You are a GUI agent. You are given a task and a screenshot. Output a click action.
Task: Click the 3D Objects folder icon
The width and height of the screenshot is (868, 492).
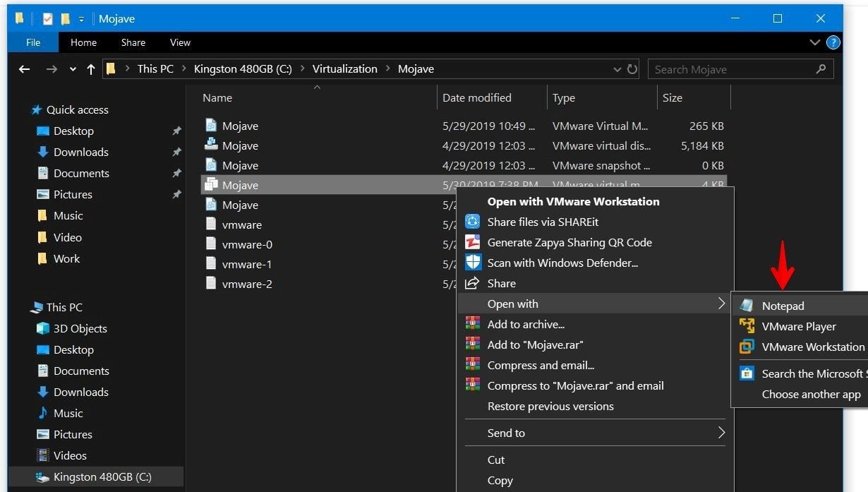click(42, 328)
